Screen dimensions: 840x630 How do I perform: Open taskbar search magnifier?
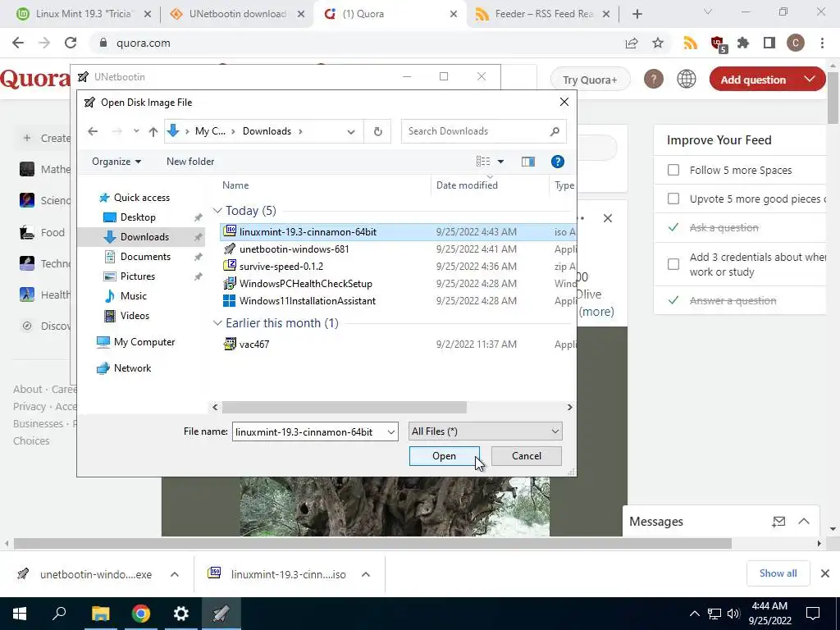click(59, 614)
